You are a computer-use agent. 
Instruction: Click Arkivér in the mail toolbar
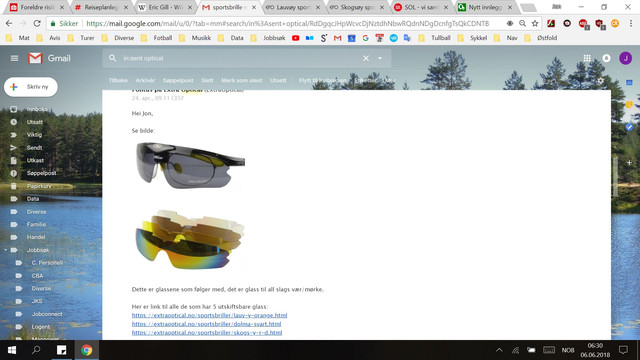click(x=145, y=80)
